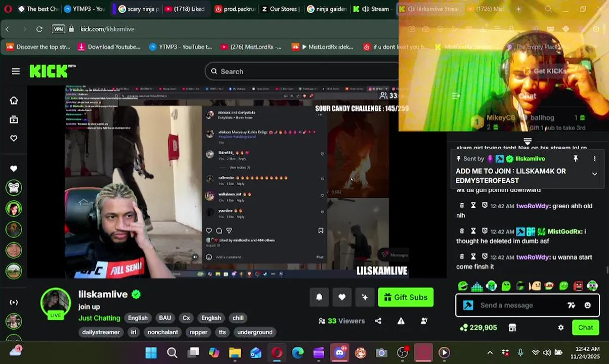Screen dimensions: 609x364
Task: Open 'MistLordRx idek...' bookmark
Action: point(323,47)
